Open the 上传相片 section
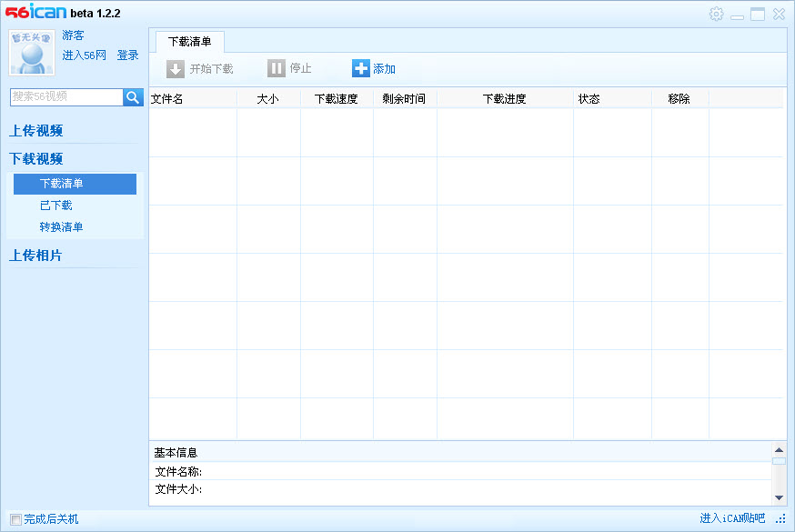Screen dimensions: 795x532 pyautogui.click(x=35, y=256)
